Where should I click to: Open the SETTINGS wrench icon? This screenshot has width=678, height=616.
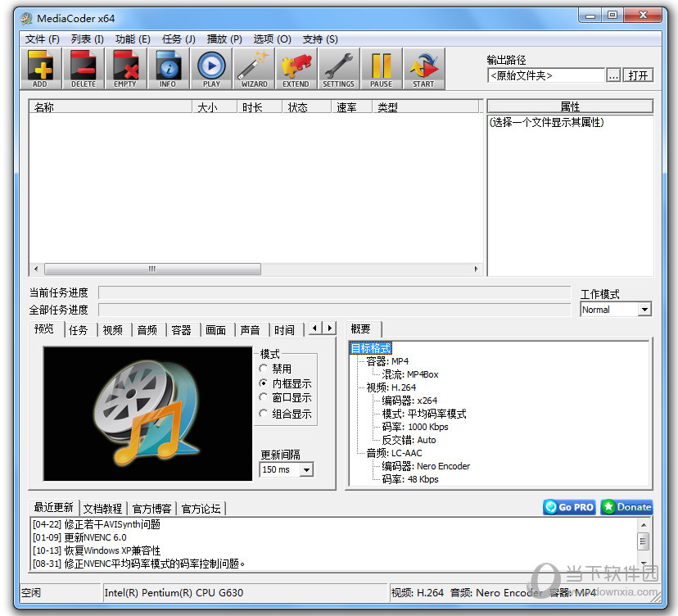click(338, 69)
